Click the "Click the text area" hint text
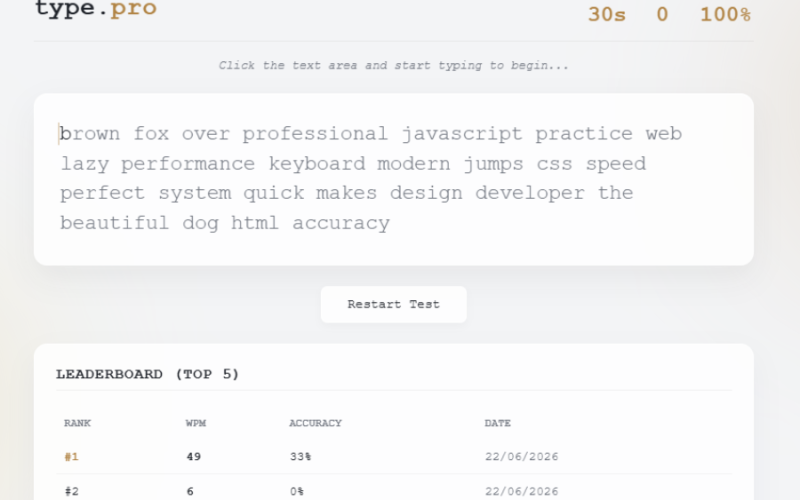Viewport: 800px width, 500px height. [x=393, y=65]
